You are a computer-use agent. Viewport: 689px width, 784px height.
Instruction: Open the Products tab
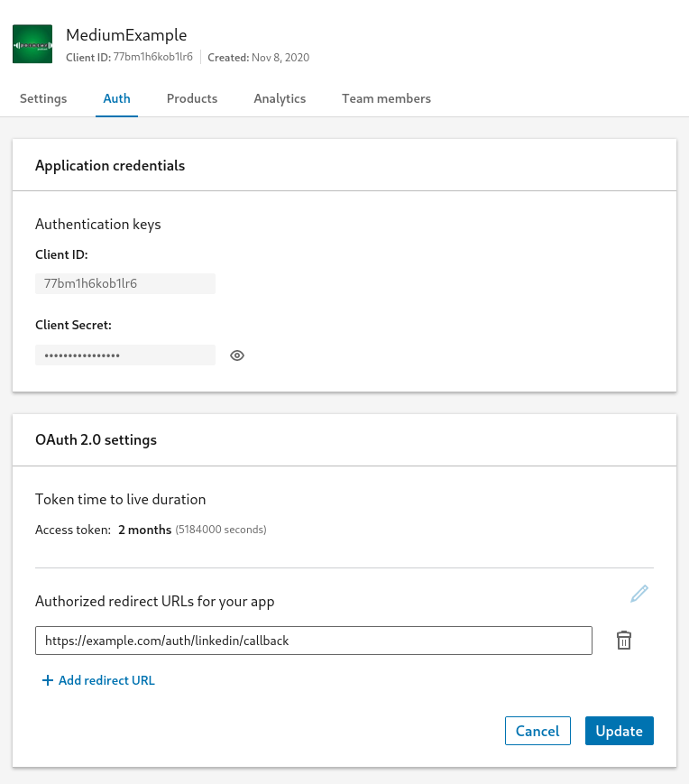click(x=192, y=99)
